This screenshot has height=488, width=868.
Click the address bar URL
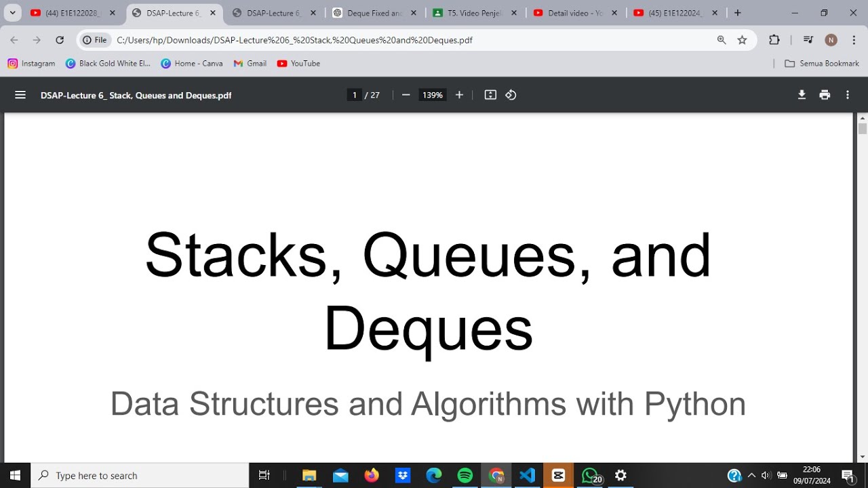click(294, 40)
